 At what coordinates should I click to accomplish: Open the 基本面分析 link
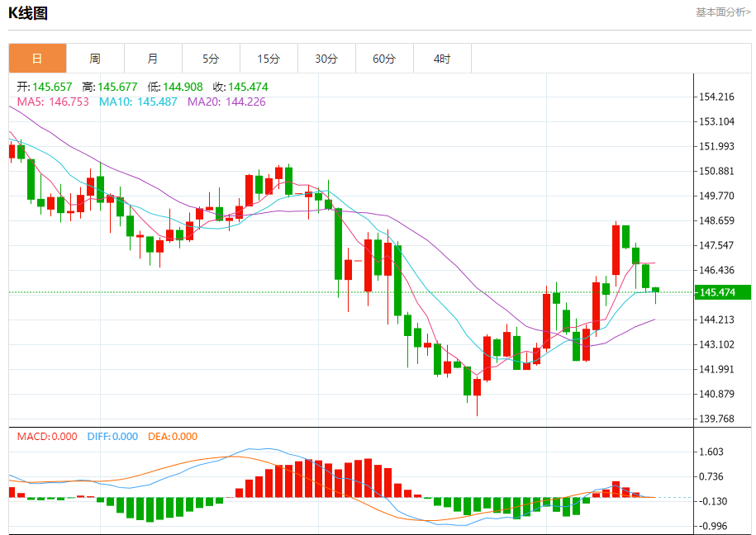tap(723, 12)
